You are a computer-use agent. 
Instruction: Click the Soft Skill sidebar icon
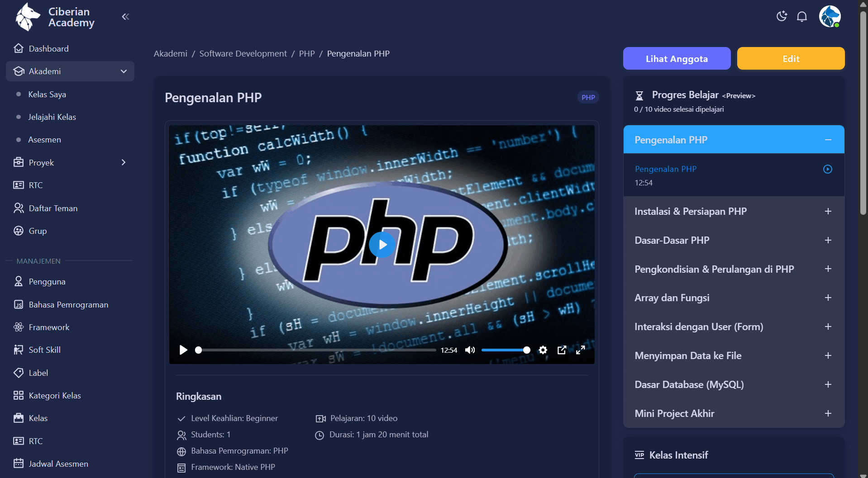(x=18, y=350)
